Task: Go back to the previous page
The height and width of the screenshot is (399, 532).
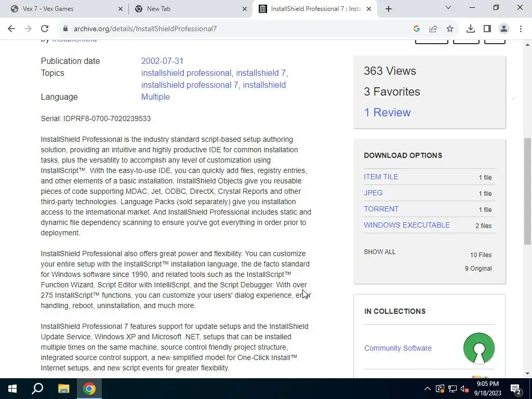Action: coord(11,29)
